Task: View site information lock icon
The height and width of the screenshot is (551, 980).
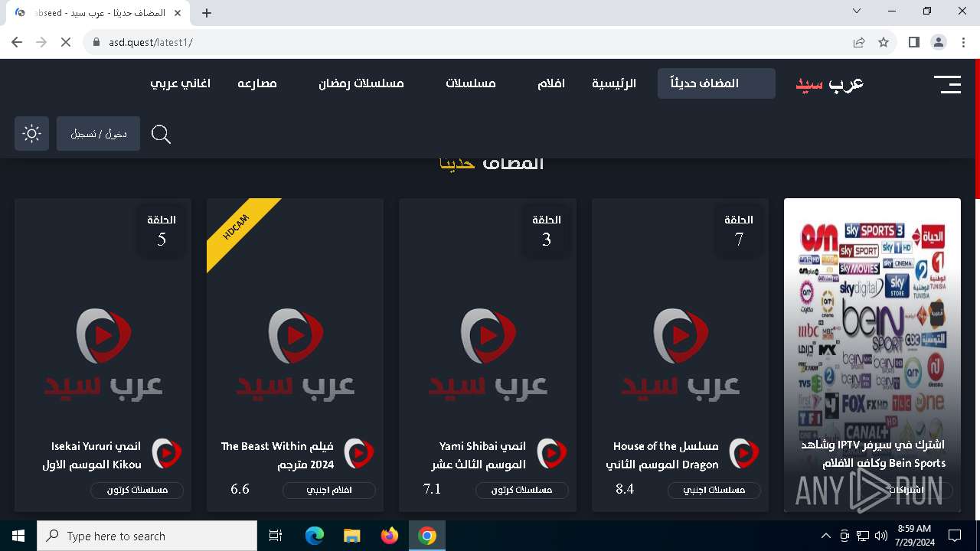Action: pyautogui.click(x=96, y=42)
